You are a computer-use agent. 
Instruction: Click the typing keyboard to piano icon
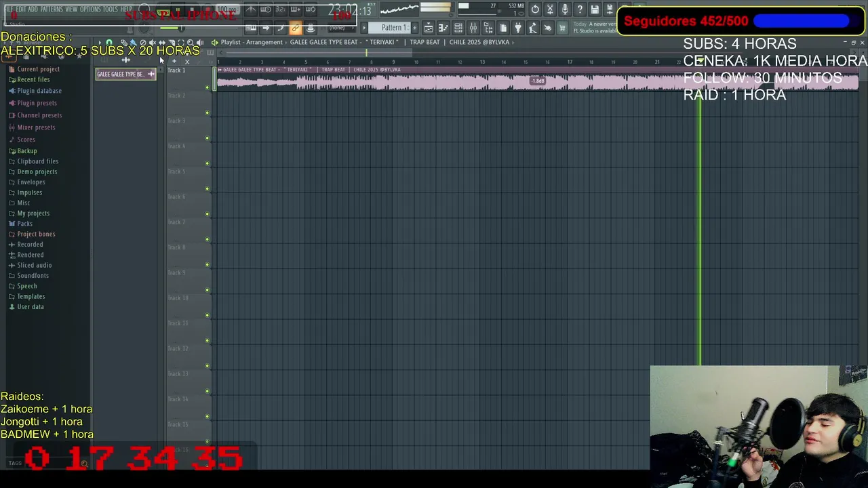(251, 28)
